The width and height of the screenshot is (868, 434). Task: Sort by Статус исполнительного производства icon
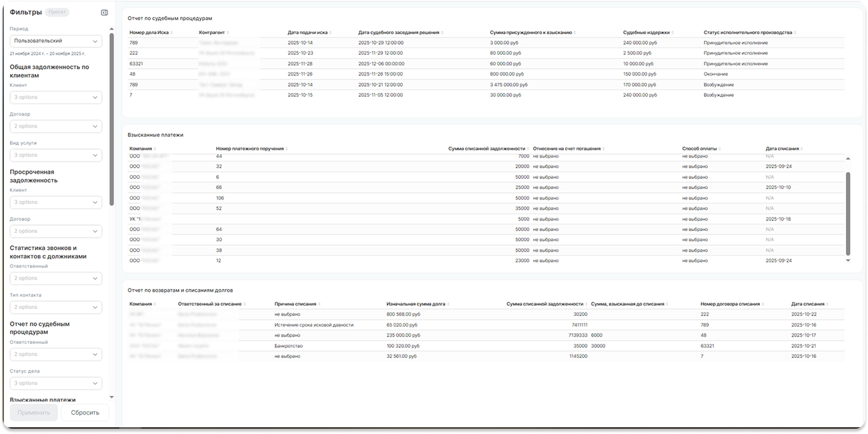point(795,33)
